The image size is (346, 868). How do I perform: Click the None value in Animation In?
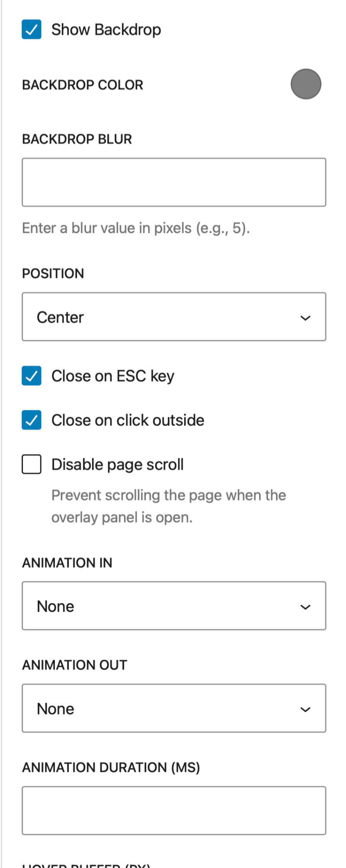coord(55,606)
